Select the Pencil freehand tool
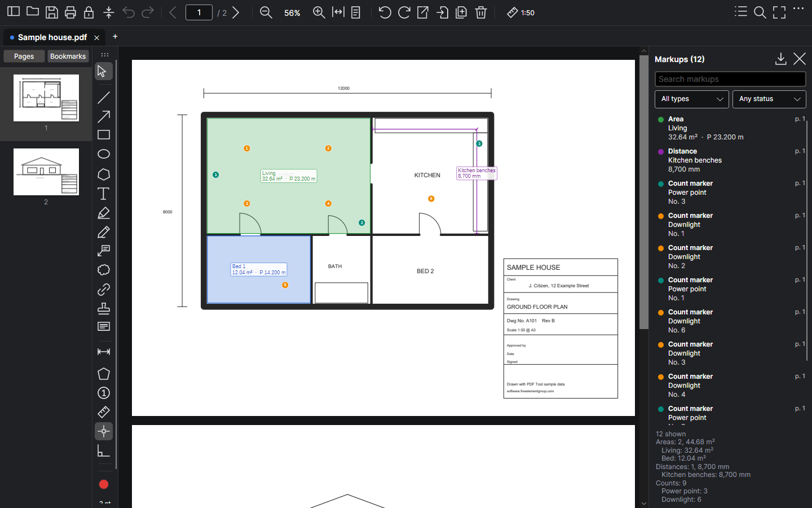This screenshot has height=508, width=812. tap(104, 232)
